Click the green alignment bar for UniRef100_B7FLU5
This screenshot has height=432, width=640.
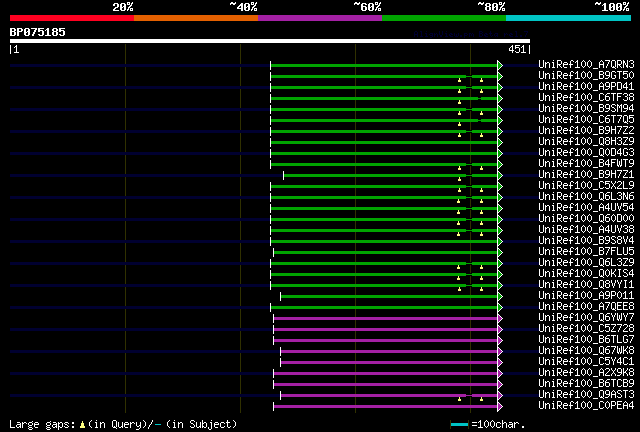coord(386,253)
